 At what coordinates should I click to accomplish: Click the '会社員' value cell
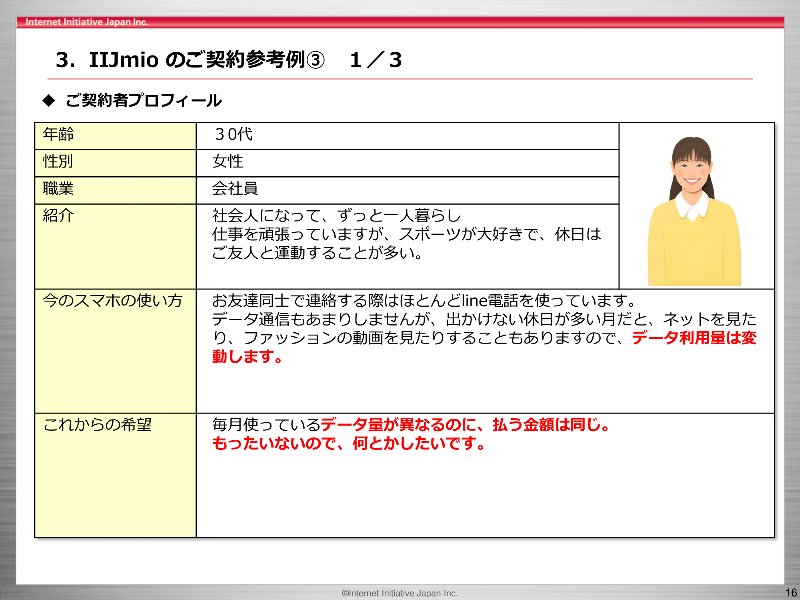coord(408,190)
